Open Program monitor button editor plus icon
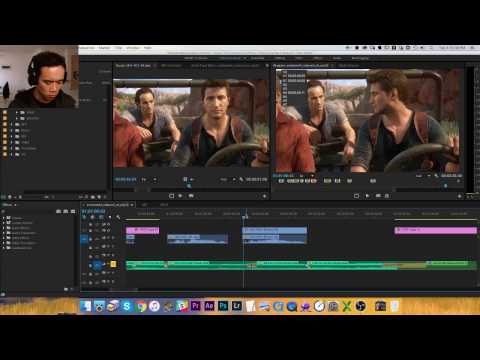The image size is (480, 360). tap(459, 196)
